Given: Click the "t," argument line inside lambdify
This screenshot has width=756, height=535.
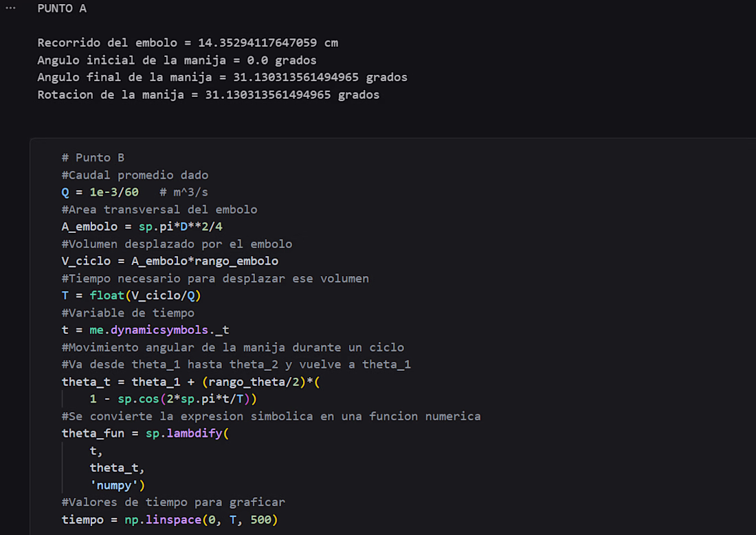Looking at the screenshot, I should click(96, 451).
